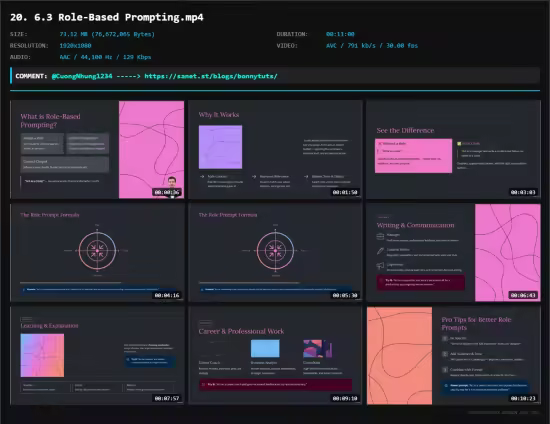Screen dimensions: 550x424
Task: Click the 00:06:43 timestamp badge
Action: [x=523, y=295]
